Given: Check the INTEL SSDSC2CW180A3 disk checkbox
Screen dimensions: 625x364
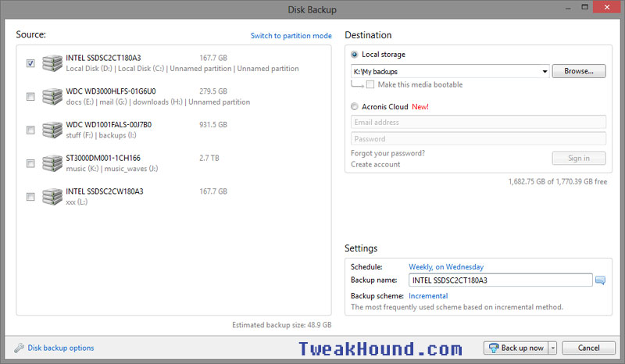Looking at the screenshot, I should 30,197.
